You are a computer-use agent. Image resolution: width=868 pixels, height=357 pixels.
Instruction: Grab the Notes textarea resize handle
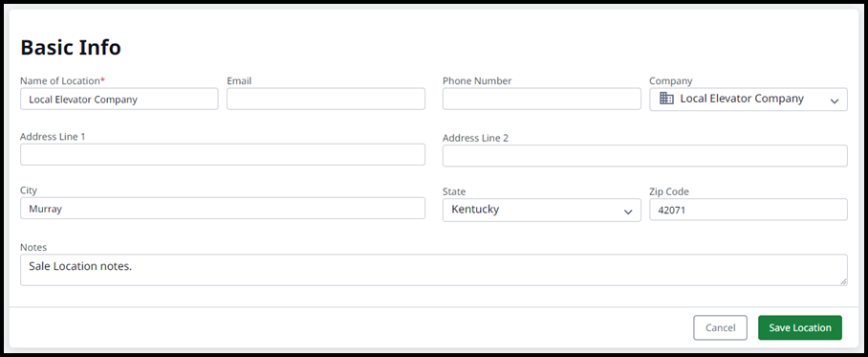[843, 281]
